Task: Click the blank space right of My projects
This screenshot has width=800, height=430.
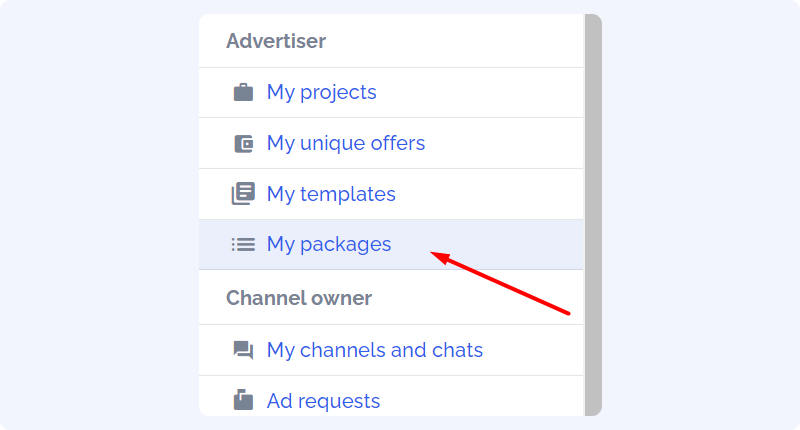Action: 480,92
